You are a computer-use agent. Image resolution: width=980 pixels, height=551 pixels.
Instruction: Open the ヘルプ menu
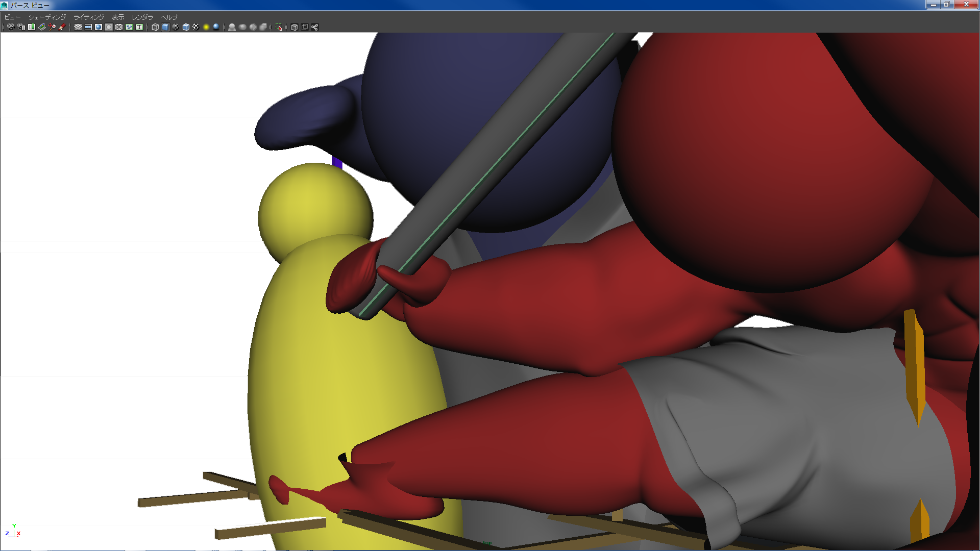click(169, 17)
